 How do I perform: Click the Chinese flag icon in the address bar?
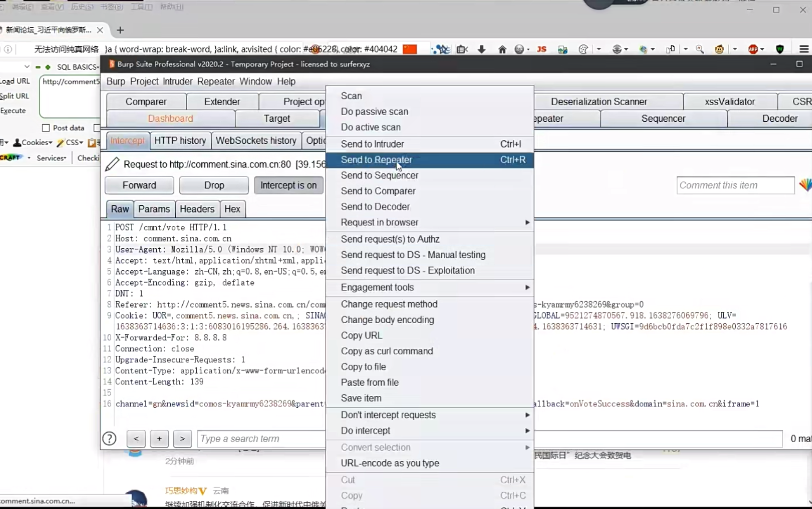[410, 49]
